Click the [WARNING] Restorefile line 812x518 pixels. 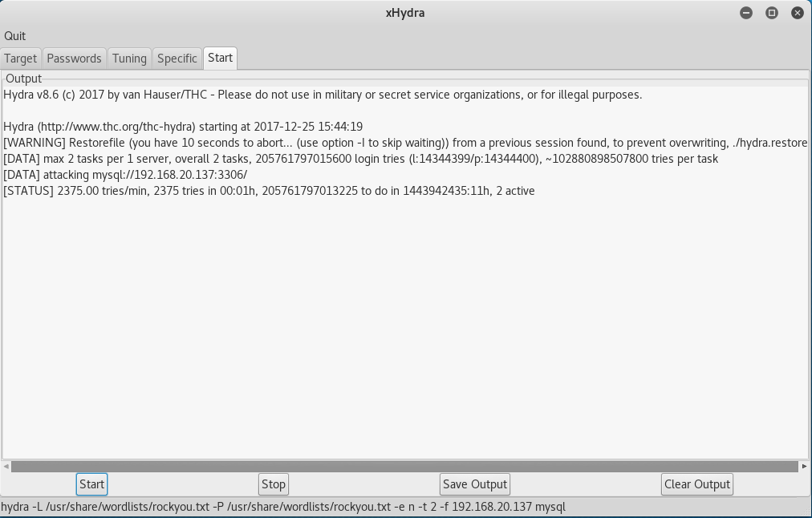point(405,143)
